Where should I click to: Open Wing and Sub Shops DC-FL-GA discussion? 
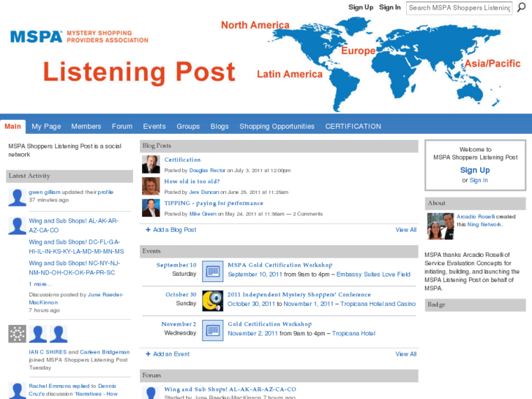pyautogui.click(x=76, y=247)
